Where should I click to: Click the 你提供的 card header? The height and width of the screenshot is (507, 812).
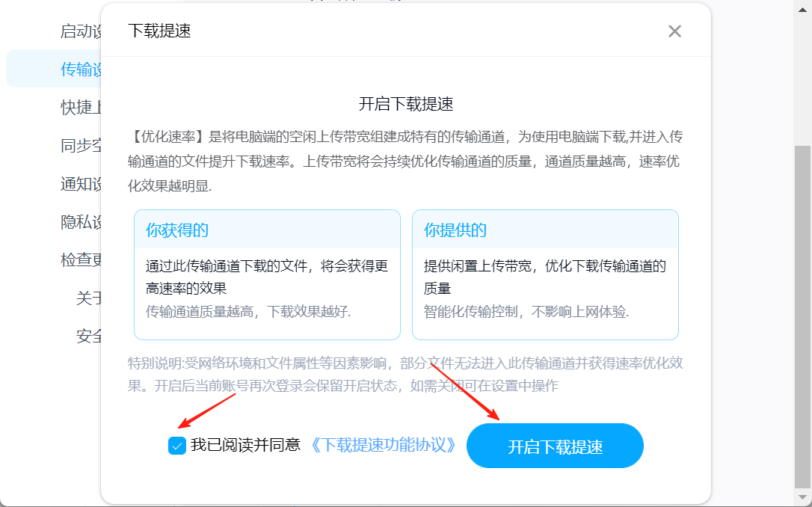545,230
